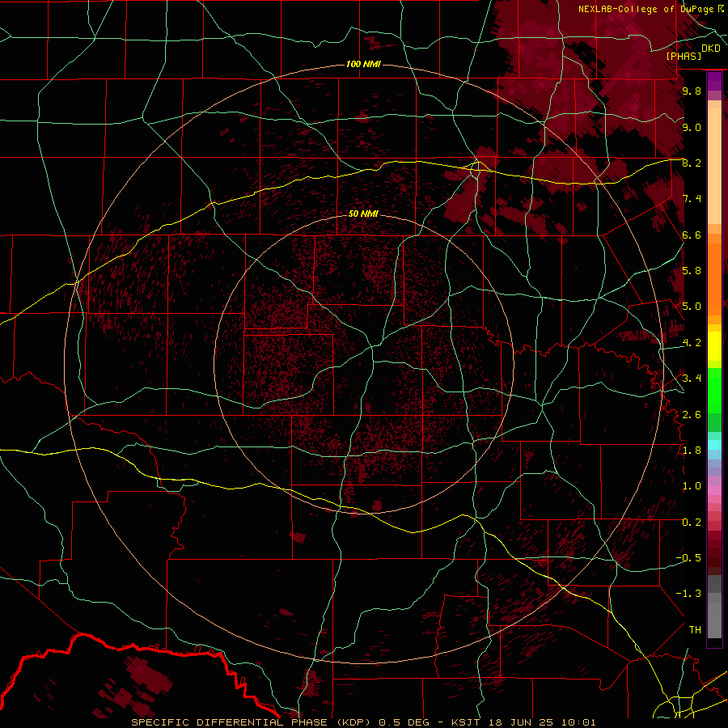
Task: Click the 1.0 value on the color scale
Action: (x=692, y=485)
